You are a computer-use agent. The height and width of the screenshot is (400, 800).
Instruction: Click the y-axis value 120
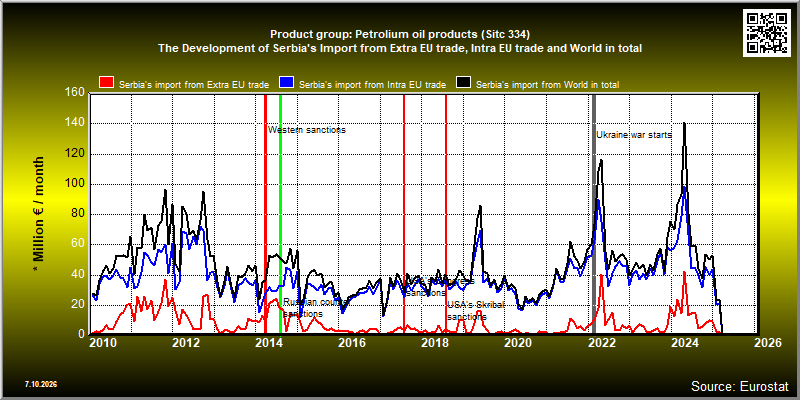75,154
